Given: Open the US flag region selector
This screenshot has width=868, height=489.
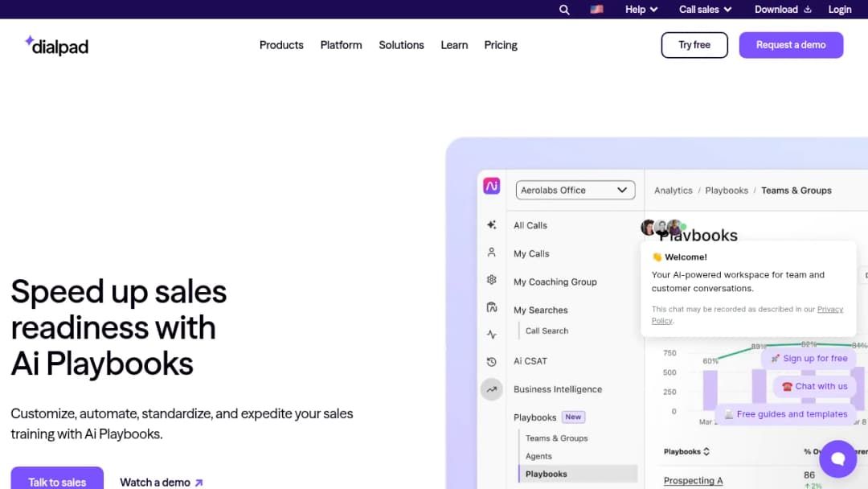Looking at the screenshot, I should tap(596, 10).
